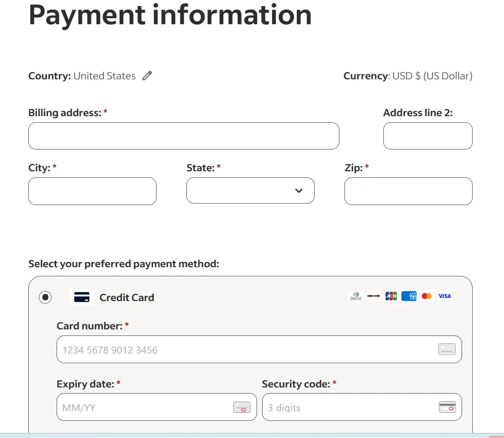Select the Credit Card radio button
504x438 pixels.
tap(46, 298)
